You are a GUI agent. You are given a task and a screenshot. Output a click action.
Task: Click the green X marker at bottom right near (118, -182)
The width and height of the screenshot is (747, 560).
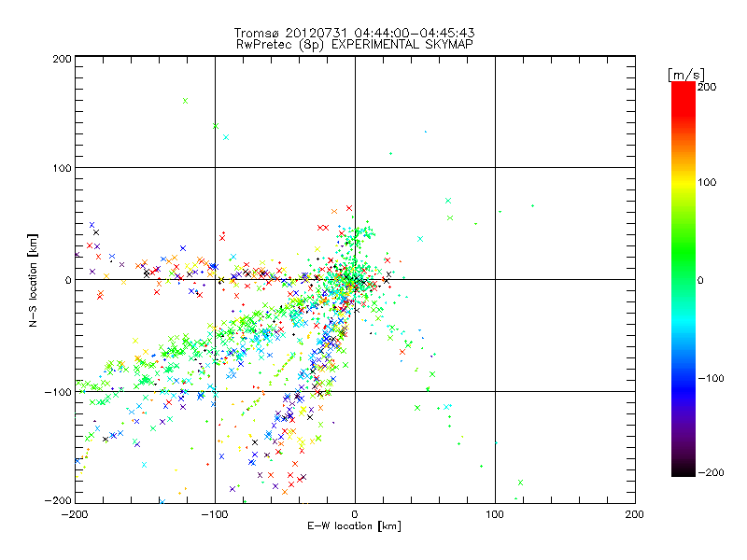[x=520, y=483]
